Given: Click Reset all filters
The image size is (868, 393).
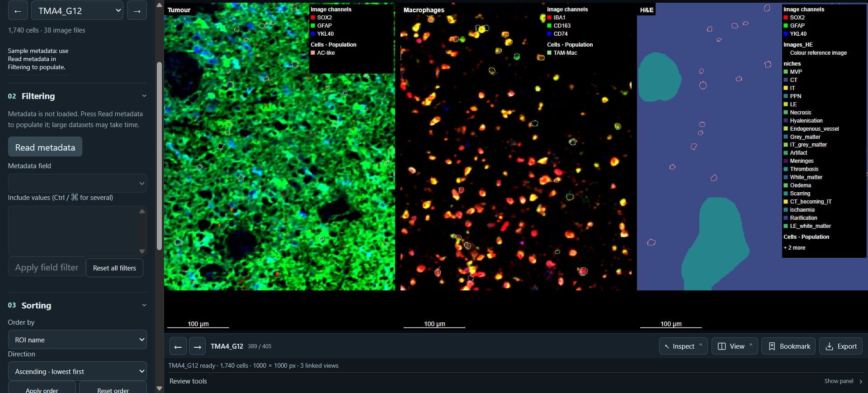Looking at the screenshot, I should coord(114,268).
